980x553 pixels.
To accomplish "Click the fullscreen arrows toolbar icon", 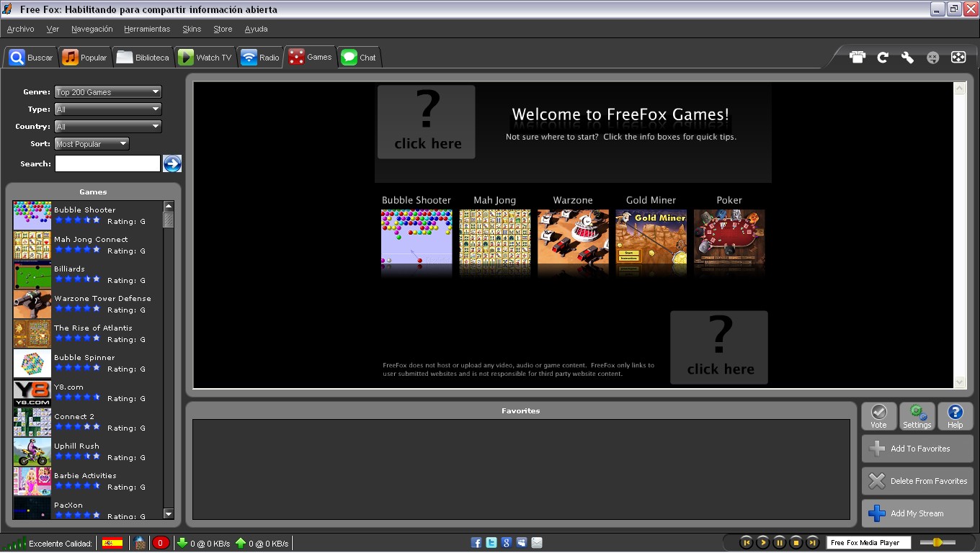I will pos(958,58).
